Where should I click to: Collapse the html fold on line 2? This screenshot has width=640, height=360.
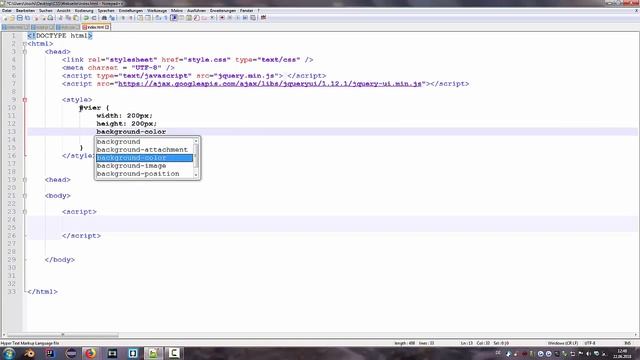coord(25,44)
